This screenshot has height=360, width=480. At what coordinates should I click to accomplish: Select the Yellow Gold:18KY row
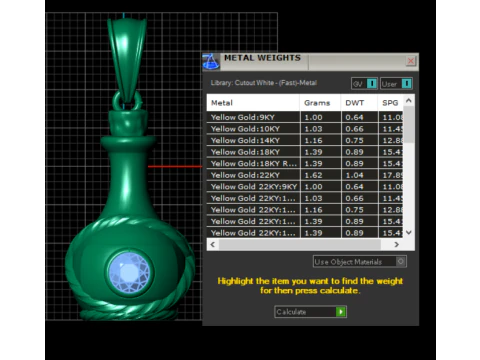(x=305, y=152)
